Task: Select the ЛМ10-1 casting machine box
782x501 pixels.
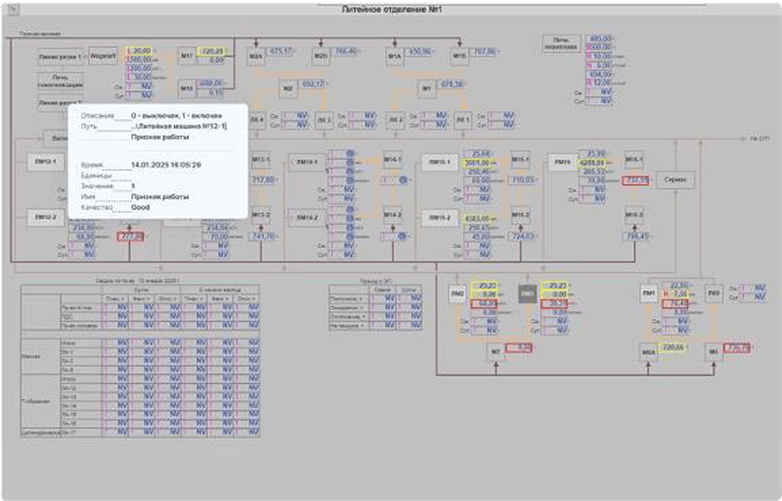Action: coord(436,161)
